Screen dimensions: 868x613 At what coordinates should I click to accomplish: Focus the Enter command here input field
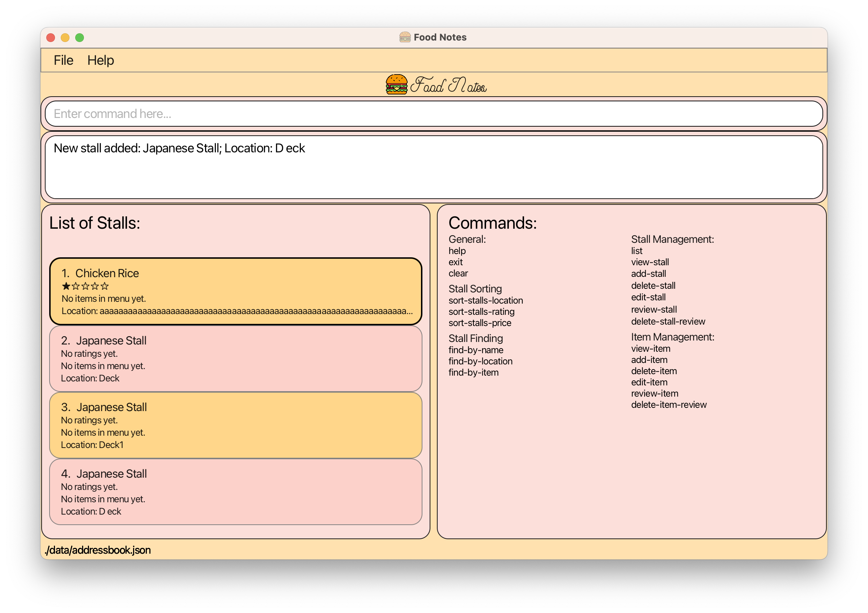[433, 114]
